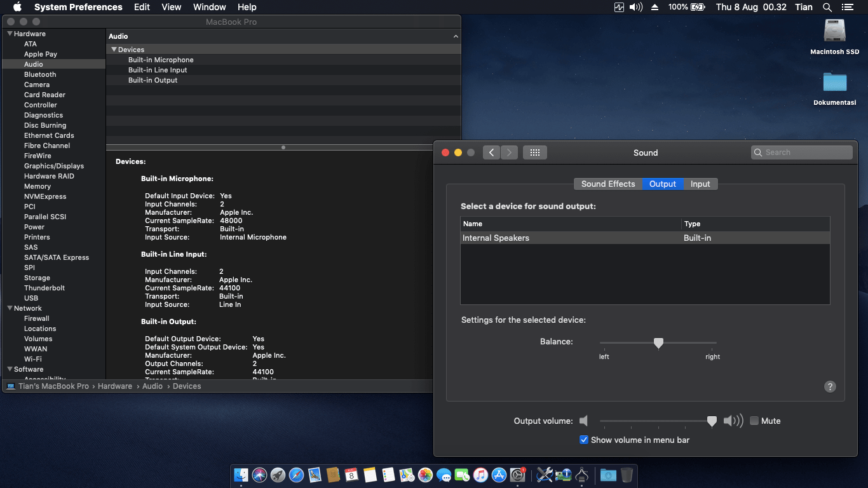The width and height of the screenshot is (868, 488).
Task: Select Graphics/Displays in the sidebar
Action: click(x=54, y=166)
